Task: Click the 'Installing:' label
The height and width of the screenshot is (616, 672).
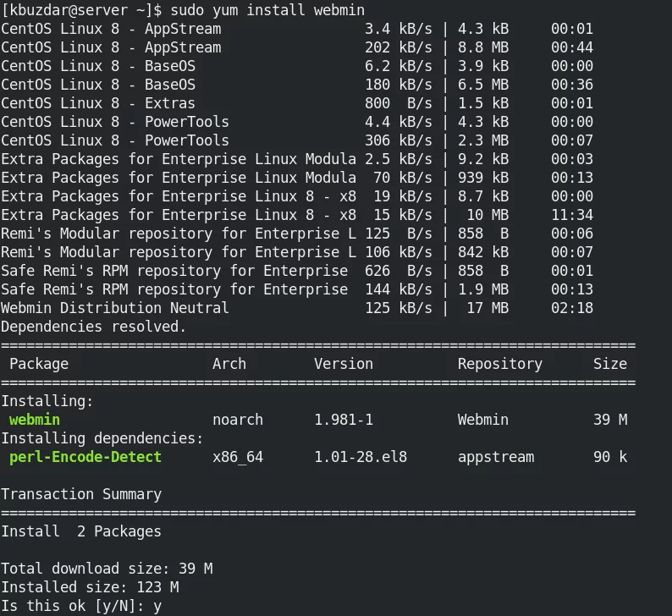Action: point(47,401)
